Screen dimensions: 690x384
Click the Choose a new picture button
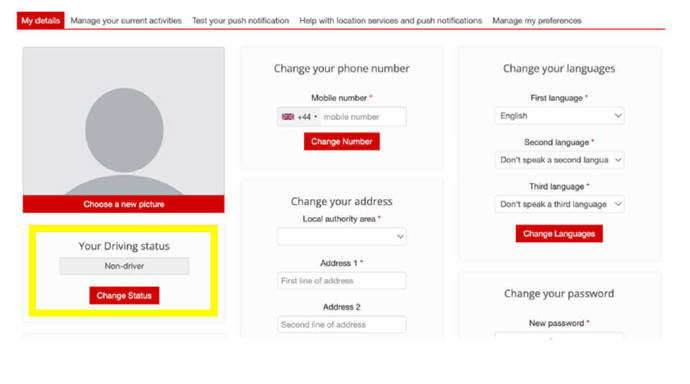[x=124, y=204]
